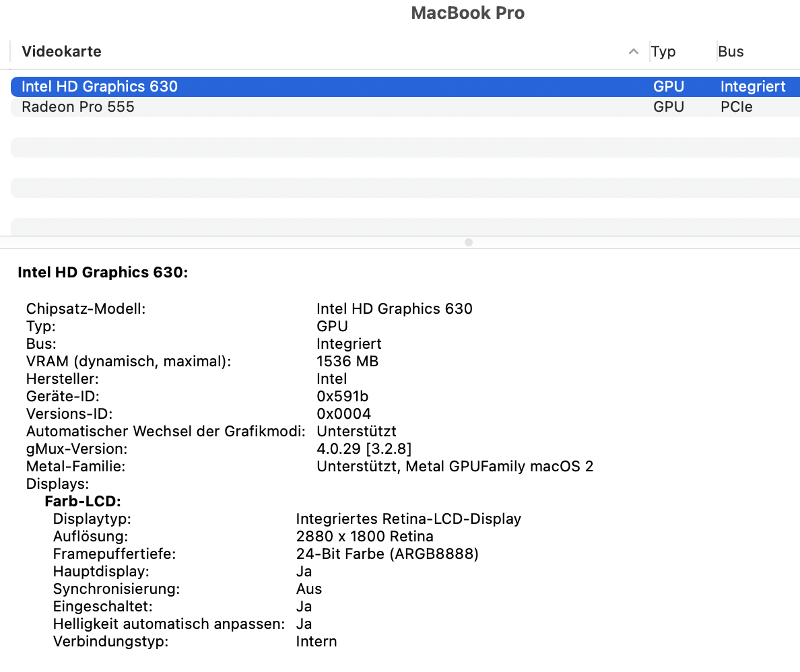
Task: Sort by the Bus column header
Action: [x=731, y=52]
